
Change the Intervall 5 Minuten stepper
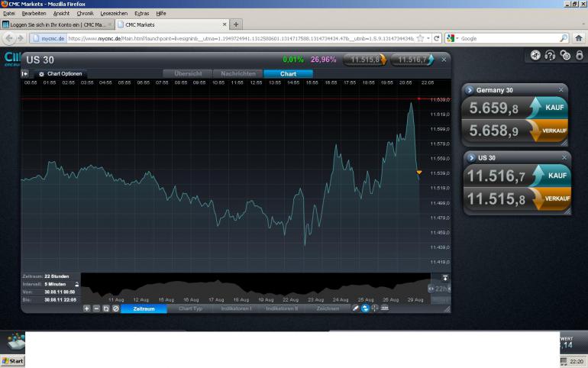click(x=77, y=285)
